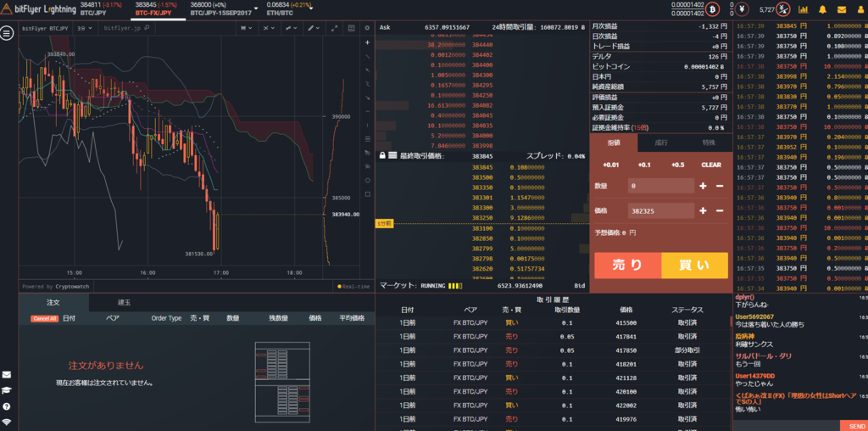The width and height of the screenshot is (868, 431).
Task: Select the horizontal line tool
Action: (367, 111)
